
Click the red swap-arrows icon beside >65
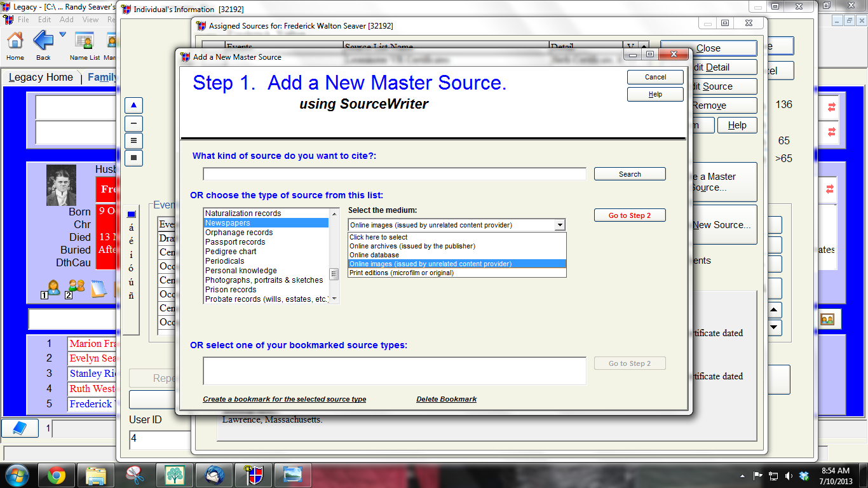tap(830, 189)
